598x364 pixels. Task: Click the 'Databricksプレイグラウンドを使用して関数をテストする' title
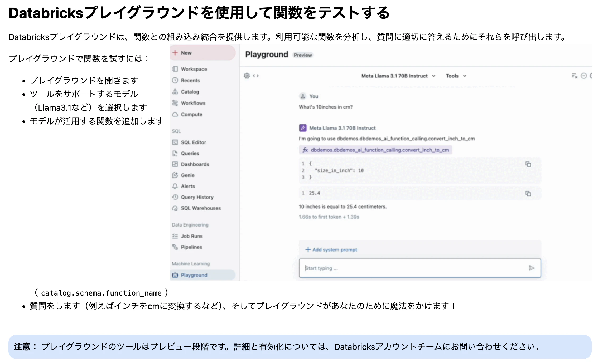[199, 13]
